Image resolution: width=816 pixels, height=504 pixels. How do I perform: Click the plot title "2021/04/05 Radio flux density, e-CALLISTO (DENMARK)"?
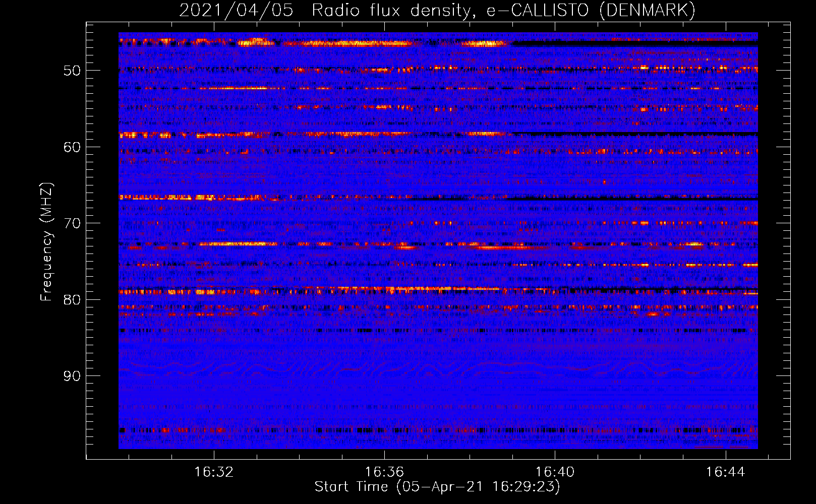tap(437, 11)
